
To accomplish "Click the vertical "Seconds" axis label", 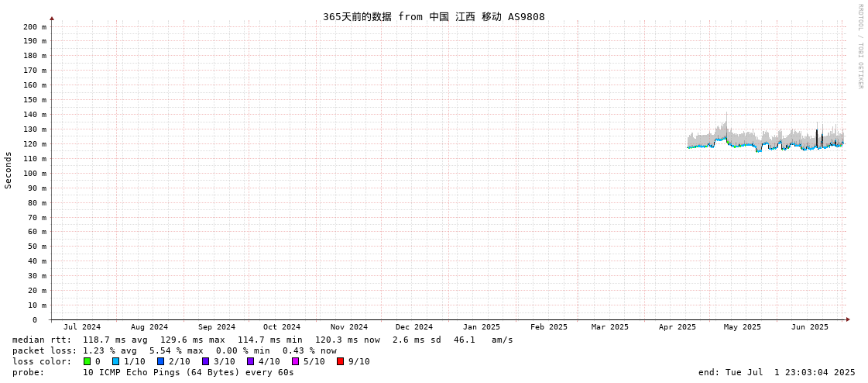I will tap(9, 170).
